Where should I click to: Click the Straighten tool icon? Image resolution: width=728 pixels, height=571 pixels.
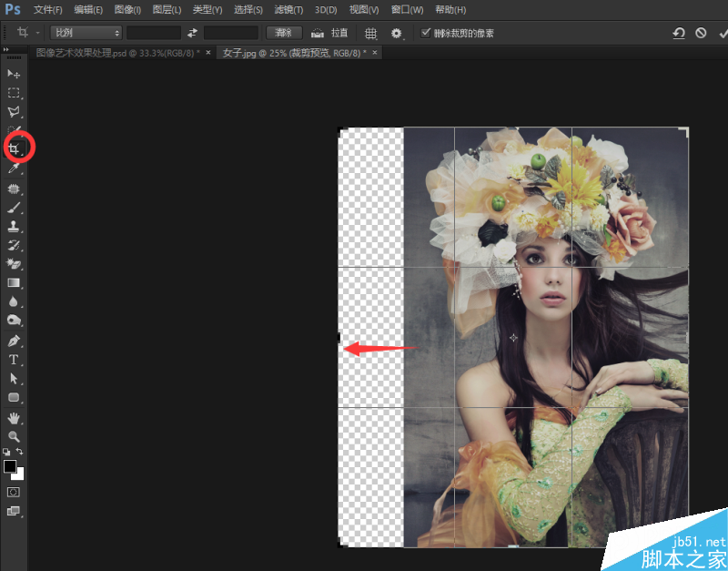pyautogui.click(x=318, y=33)
